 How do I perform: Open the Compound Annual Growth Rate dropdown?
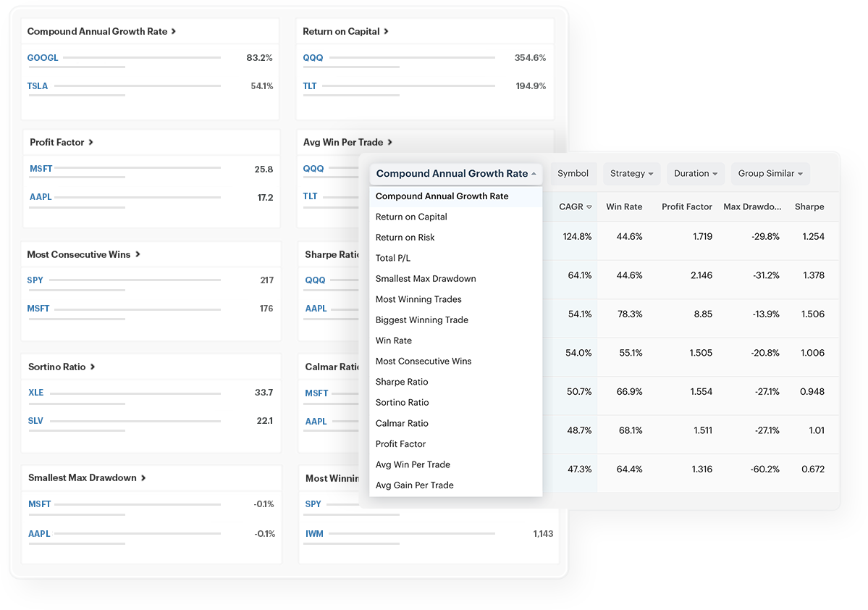pos(455,173)
